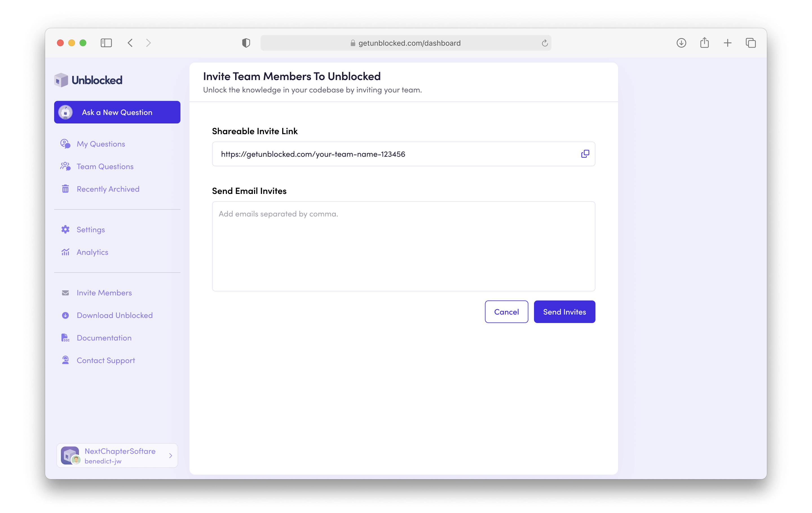812x513 pixels.
Task: Open the Documentation link
Action: [x=104, y=338]
